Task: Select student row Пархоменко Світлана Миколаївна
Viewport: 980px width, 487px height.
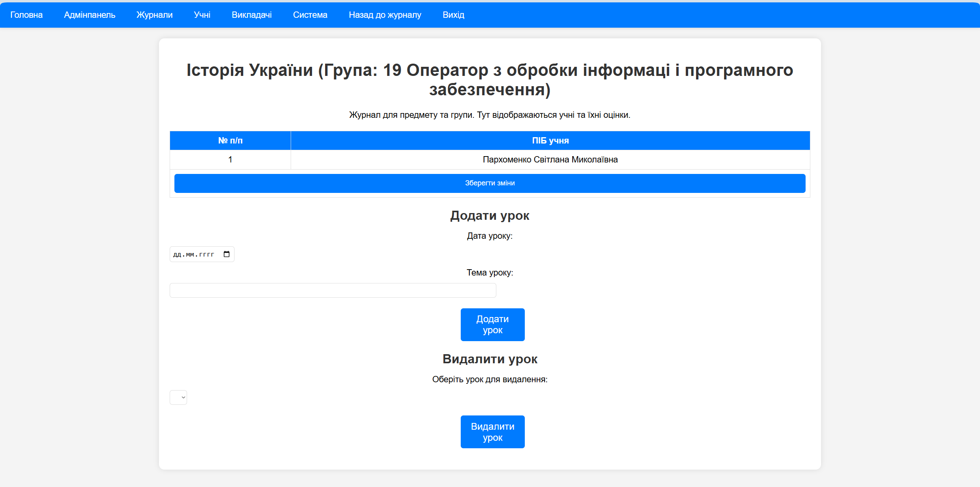Action: click(x=550, y=160)
